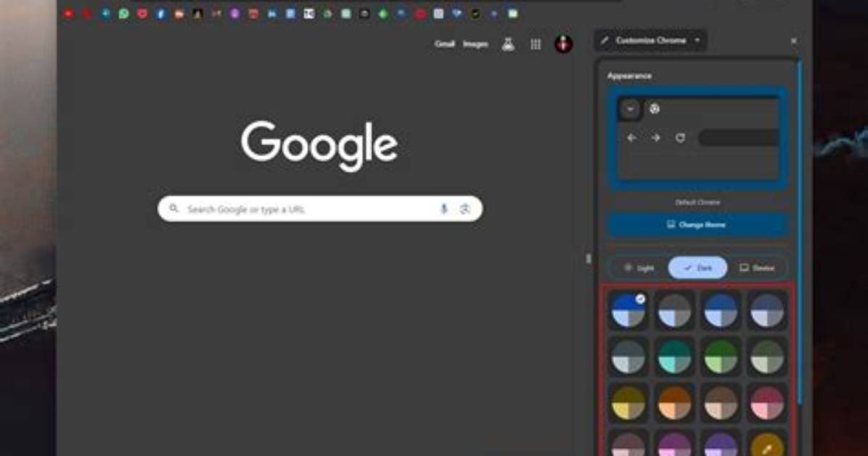This screenshot has height=456, width=868.
Task: Select the grey color swatch in first row
Action: (674, 310)
